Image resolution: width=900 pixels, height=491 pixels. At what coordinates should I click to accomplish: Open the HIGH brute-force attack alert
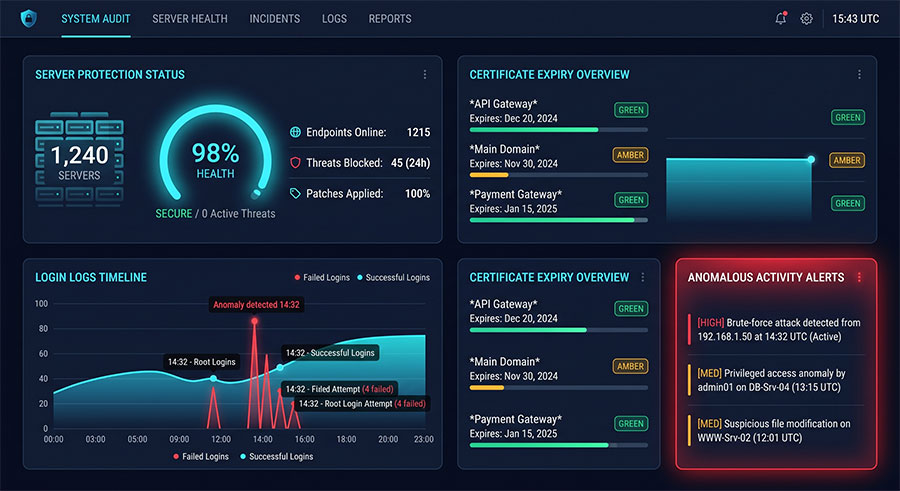pyautogui.click(x=776, y=330)
